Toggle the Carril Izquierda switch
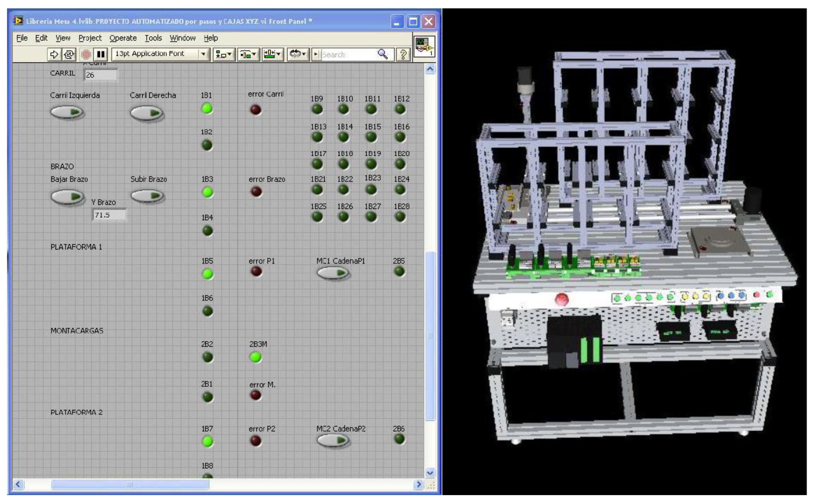The height and width of the screenshot is (504, 814). pyautogui.click(x=67, y=112)
